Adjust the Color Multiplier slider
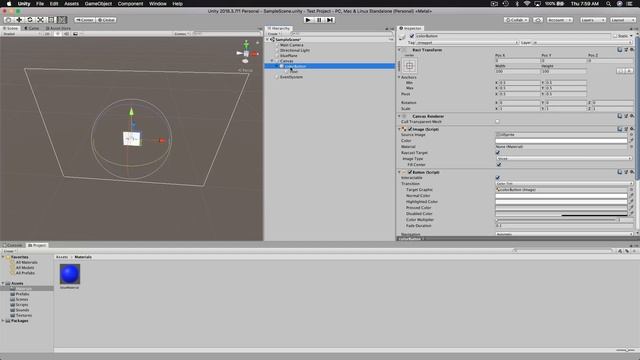Viewport: 640px width, 360px height. (556, 220)
